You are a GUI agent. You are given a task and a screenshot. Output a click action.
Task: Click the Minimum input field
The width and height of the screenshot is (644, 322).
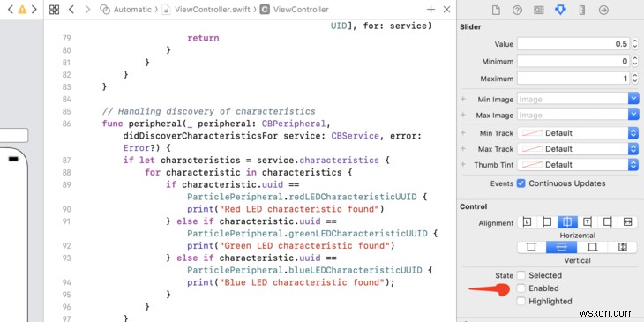pyautogui.click(x=573, y=61)
